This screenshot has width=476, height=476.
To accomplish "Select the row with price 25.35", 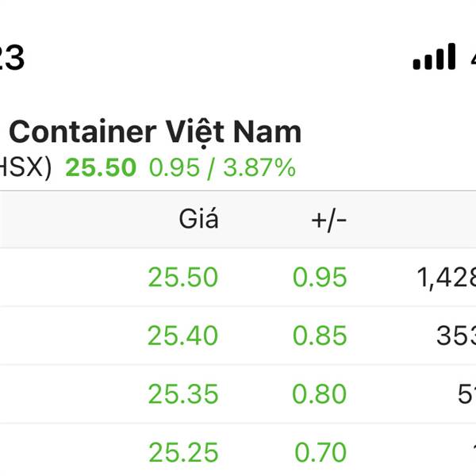I will 238,394.
